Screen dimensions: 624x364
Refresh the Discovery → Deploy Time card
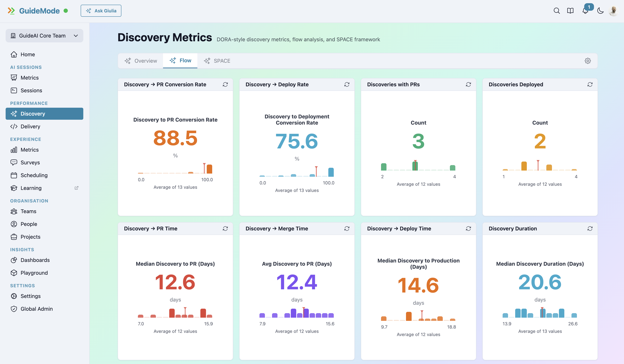(468, 229)
